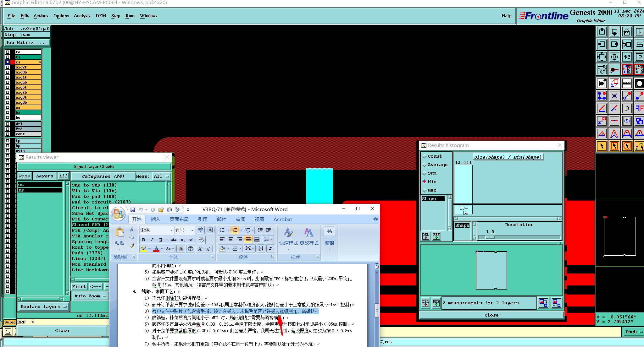Switch to the 页面布局 ribbon tab

click(x=179, y=220)
